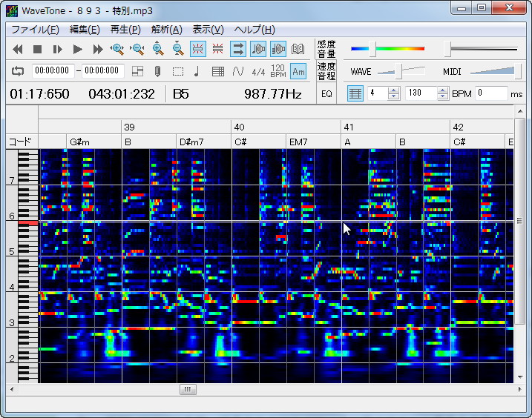Click the loop start time field
The image size is (532, 418).
(x=53, y=71)
